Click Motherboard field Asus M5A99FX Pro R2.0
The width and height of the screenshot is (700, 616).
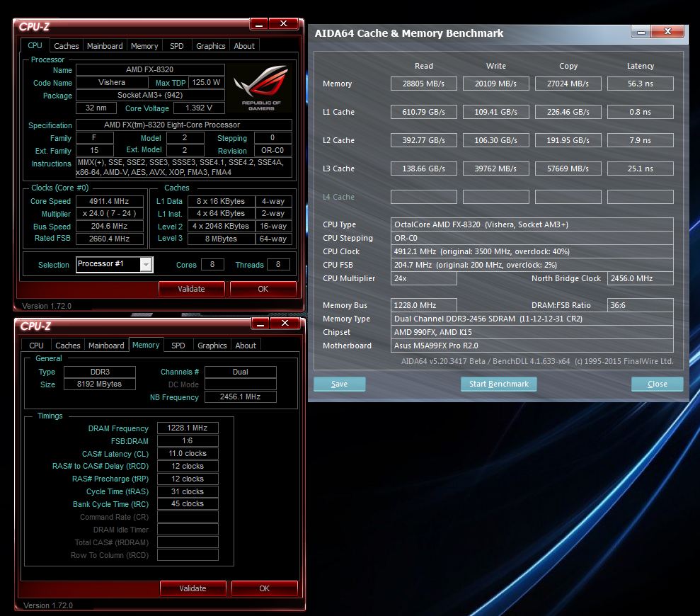pyautogui.click(x=532, y=346)
